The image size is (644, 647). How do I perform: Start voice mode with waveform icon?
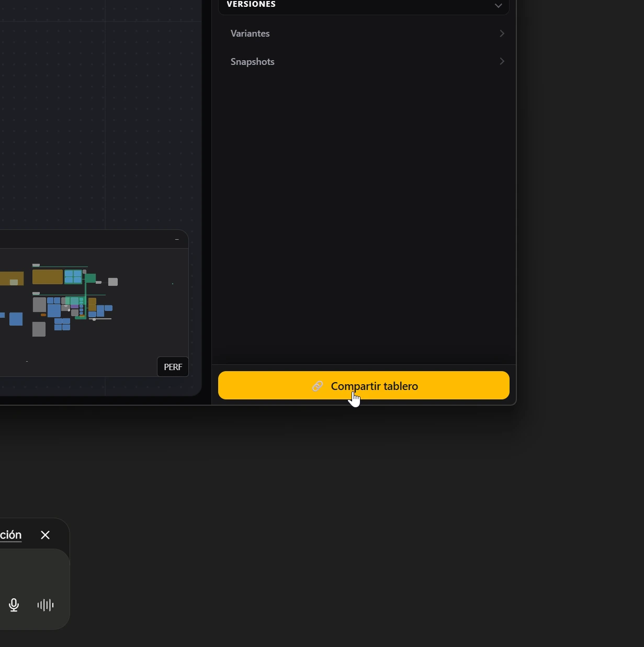[46, 605]
